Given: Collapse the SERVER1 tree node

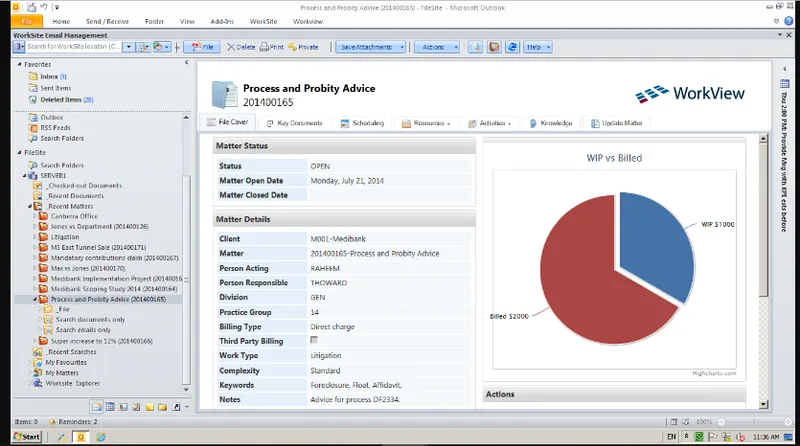Looking at the screenshot, I should coord(24,176).
